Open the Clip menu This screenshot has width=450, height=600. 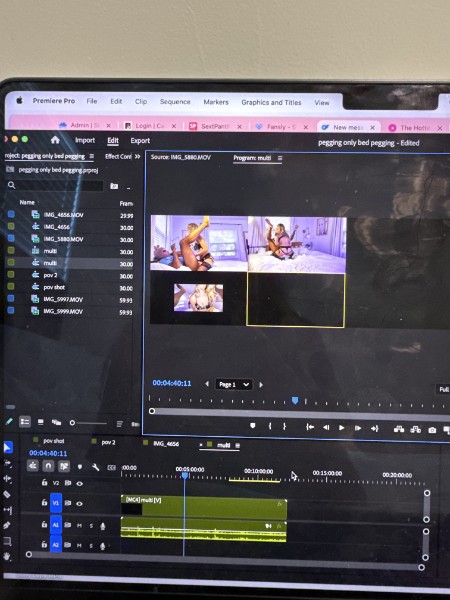(141, 101)
